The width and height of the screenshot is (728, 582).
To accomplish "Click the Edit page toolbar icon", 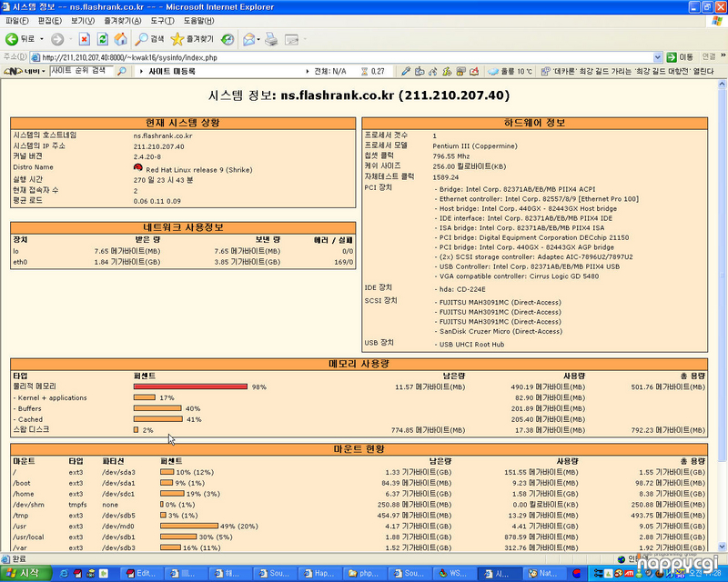I will coord(291,39).
